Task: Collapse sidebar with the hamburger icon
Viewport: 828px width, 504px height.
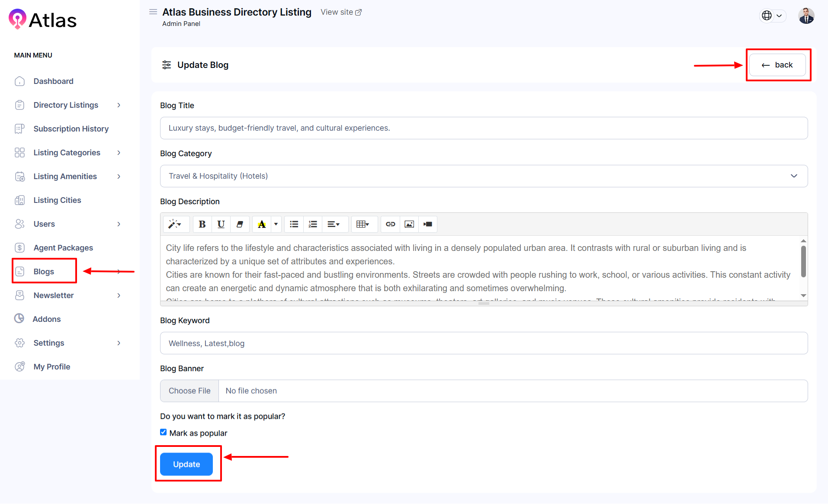Action: (x=153, y=12)
